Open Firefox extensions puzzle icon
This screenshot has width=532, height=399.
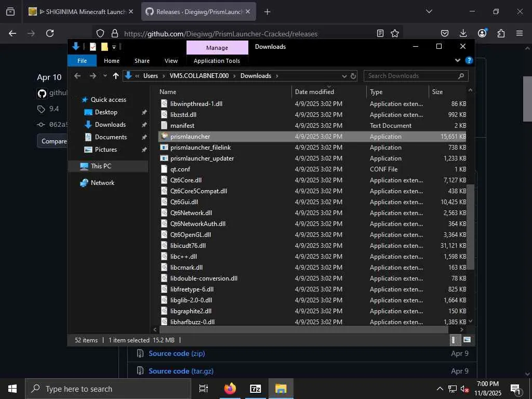tap(501, 33)
